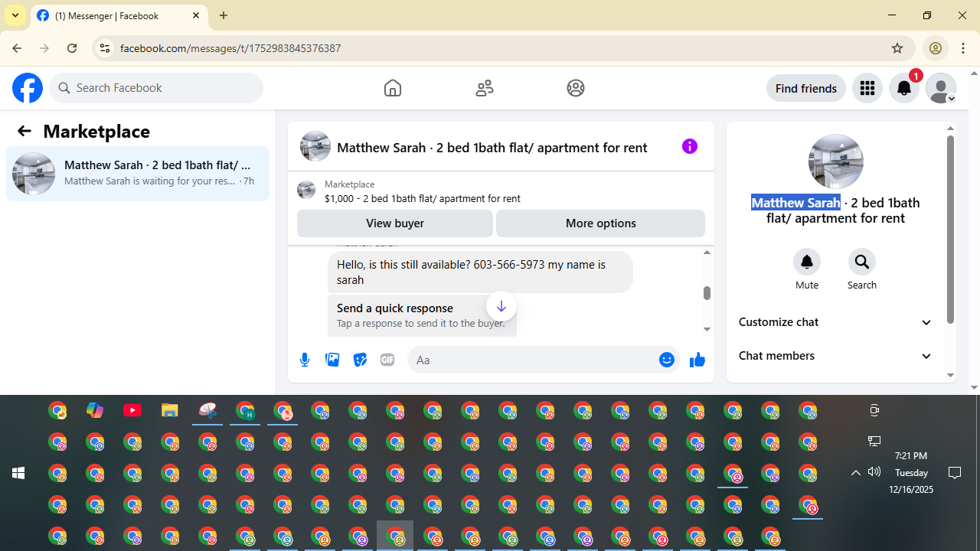View site information icon in address bar

point(105,48)
